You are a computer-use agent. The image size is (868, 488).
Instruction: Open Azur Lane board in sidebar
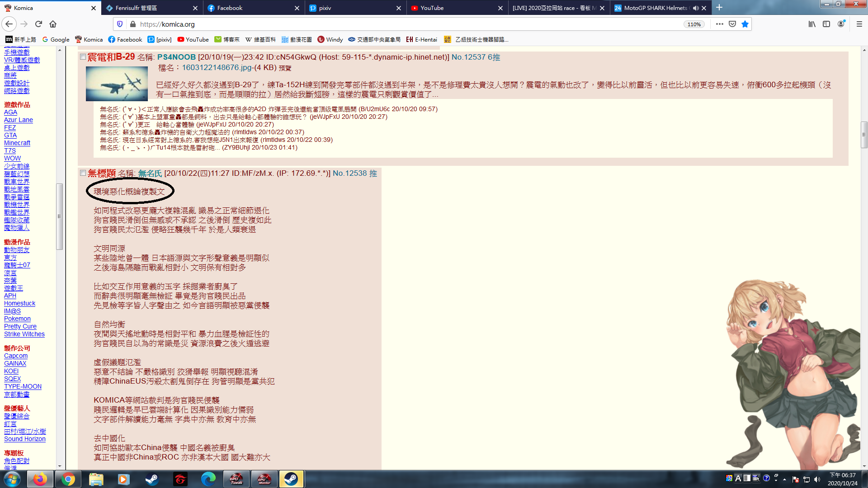click(19, 120)
